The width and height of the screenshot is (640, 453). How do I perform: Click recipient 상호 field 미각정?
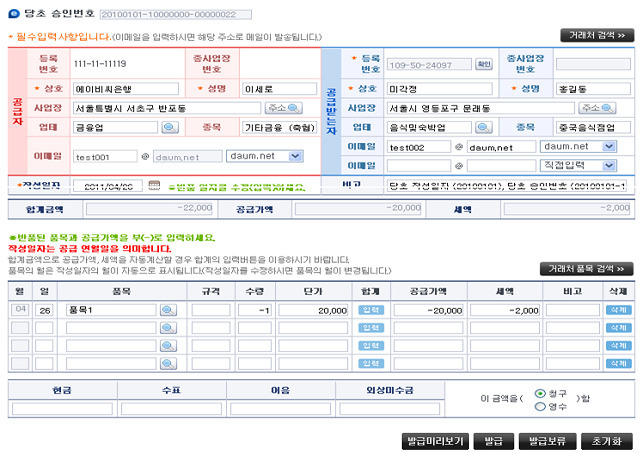coord(440,89)
